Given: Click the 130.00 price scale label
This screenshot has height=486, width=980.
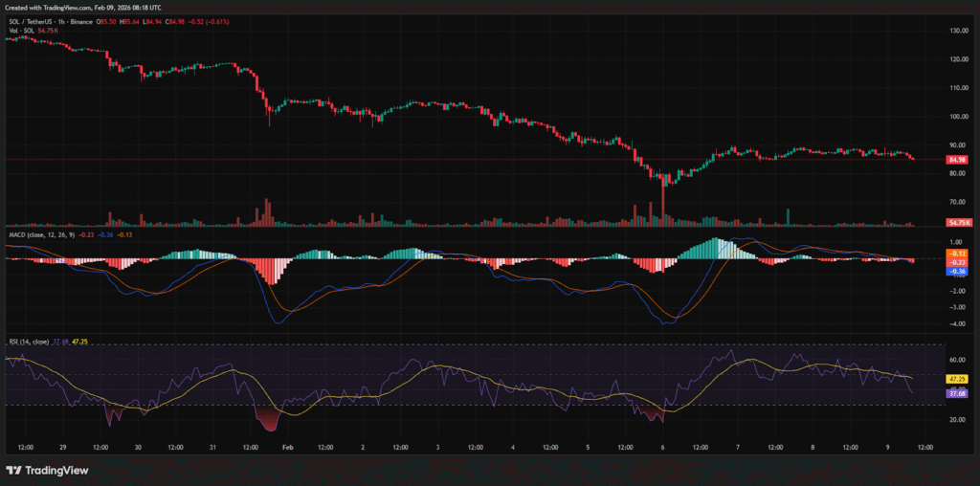Looking at the screenshot, I should coord(959,31).
